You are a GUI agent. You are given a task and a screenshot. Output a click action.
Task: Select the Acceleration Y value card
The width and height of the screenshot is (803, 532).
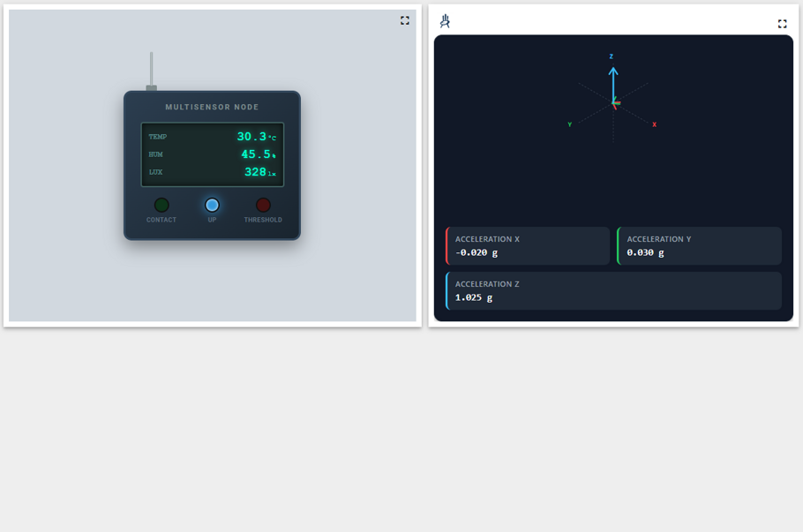[700, 246]
